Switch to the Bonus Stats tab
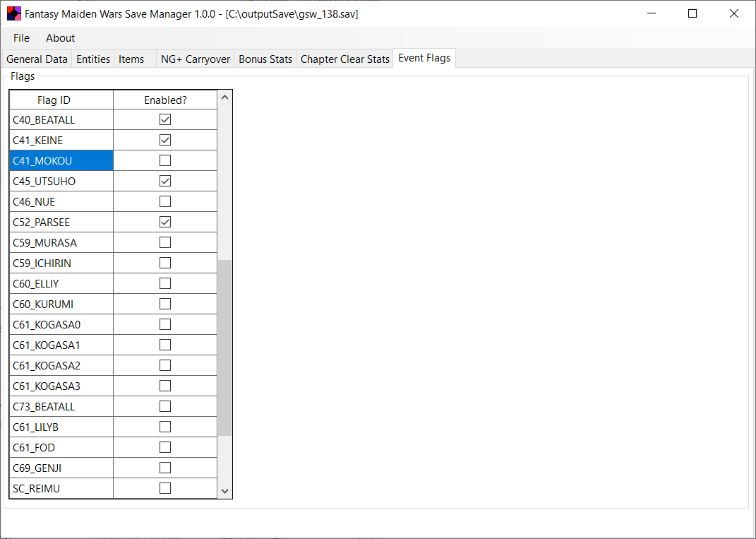This screenshot has width=756, height=539. (x=265, y=59)
